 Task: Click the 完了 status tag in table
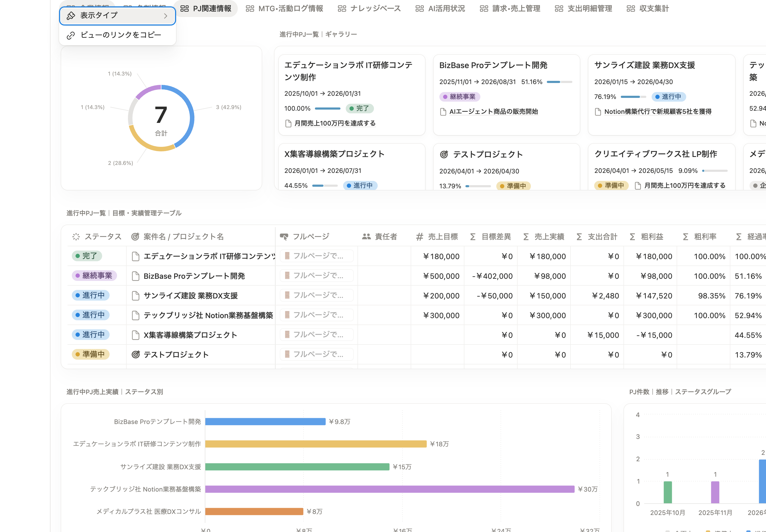87,256
